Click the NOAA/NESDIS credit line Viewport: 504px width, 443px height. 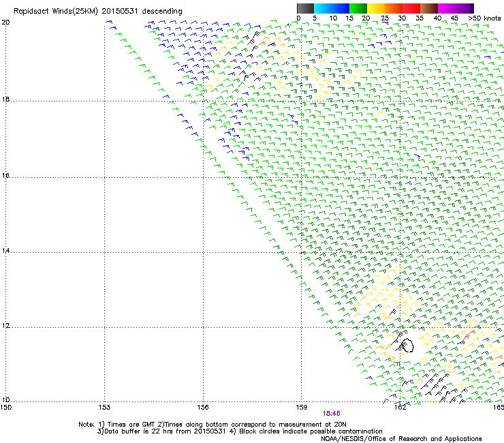coord(401,439)
